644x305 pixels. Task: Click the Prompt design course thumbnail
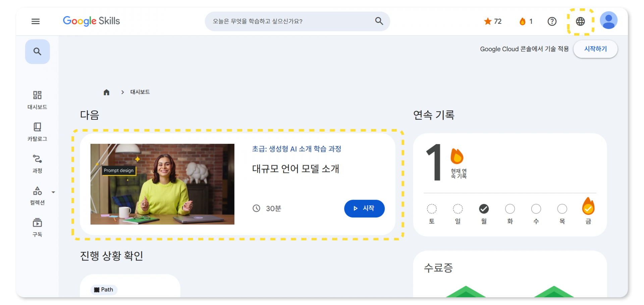point(162,184)
